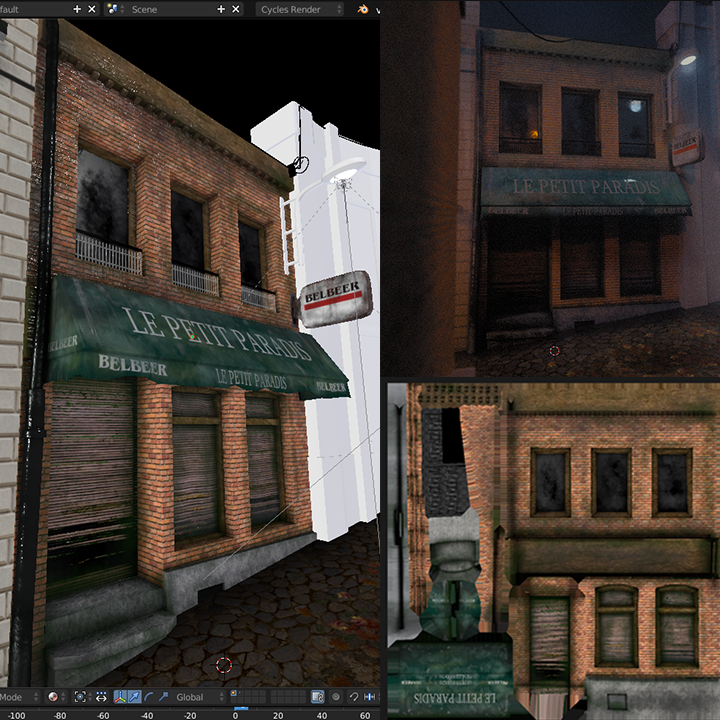Image resolution: width=720 pixels, height=720 pixels.
Task: Select the translate manipulator arrow icon
Action: [135, 696]
